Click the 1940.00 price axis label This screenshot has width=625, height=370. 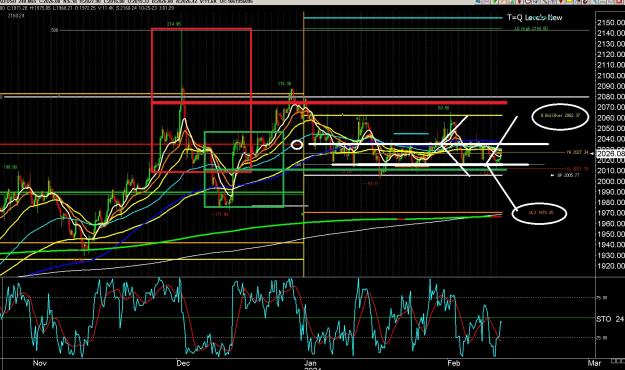pyautogui.click(x=611, y=245)
